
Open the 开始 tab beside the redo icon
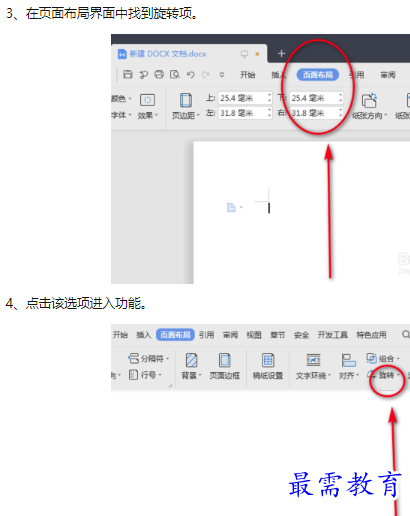tap(248, 75)
